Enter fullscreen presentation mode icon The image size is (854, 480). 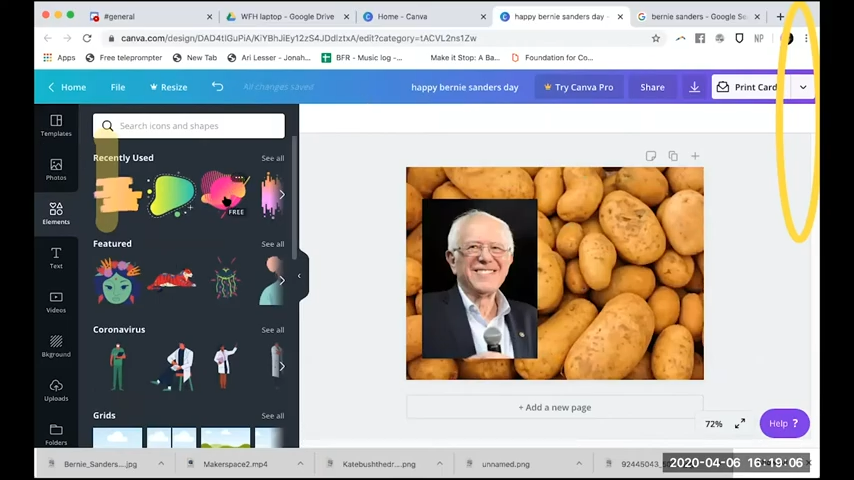click(740, 423)
